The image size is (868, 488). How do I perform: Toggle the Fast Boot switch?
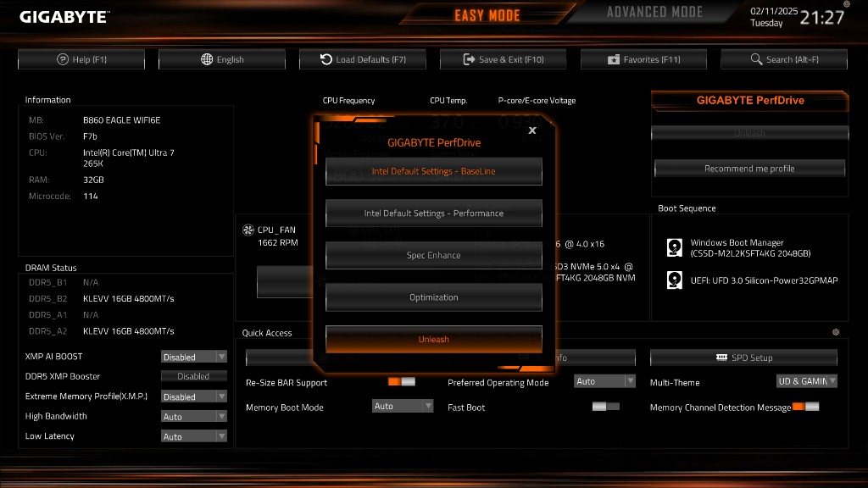[605, 407]
